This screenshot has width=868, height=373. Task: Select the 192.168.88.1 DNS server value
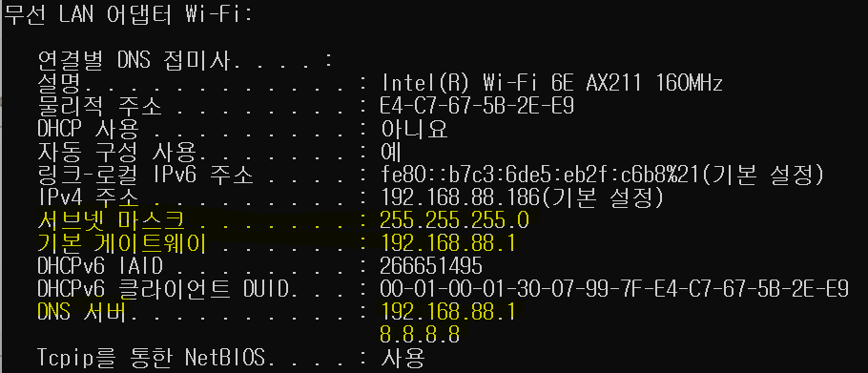(448, 313)
